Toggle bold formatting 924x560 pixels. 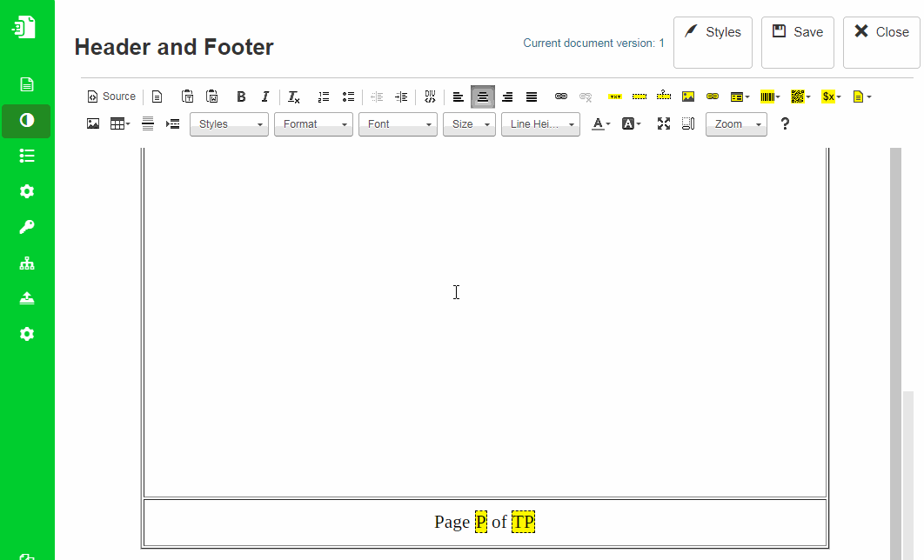click(241, 97)
